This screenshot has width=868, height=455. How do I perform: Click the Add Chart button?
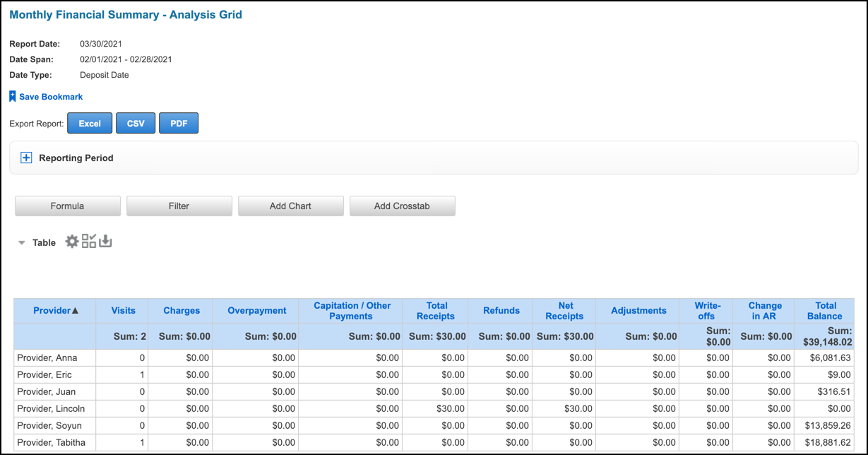click(x=291, y=206)
